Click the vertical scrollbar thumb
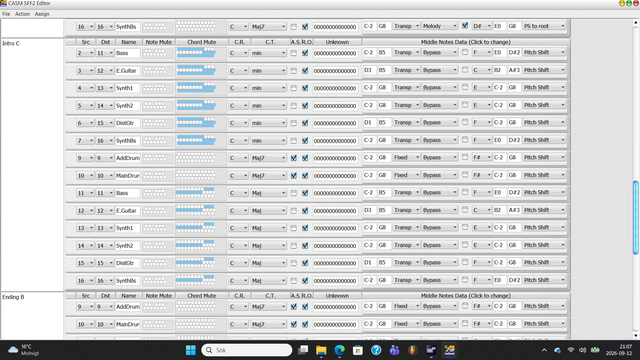The width and height of the screenshot is (640, 360). click(x=636, y=218)
